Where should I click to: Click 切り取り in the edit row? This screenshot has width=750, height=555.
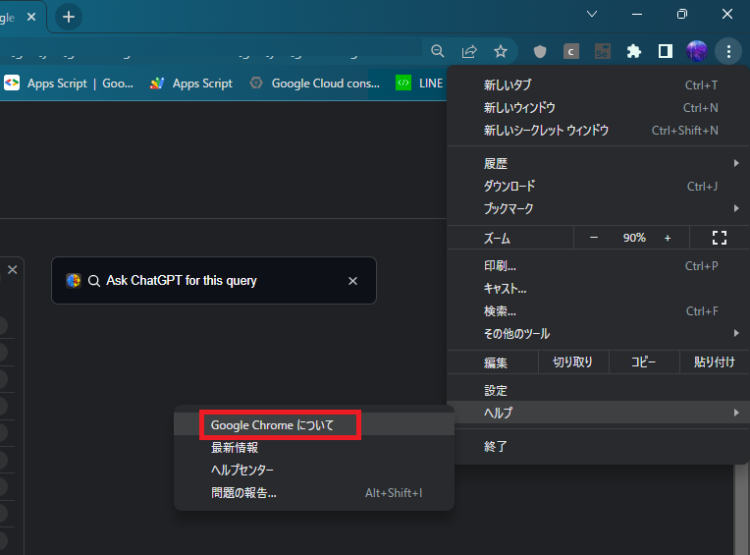(x=573, y=362)
